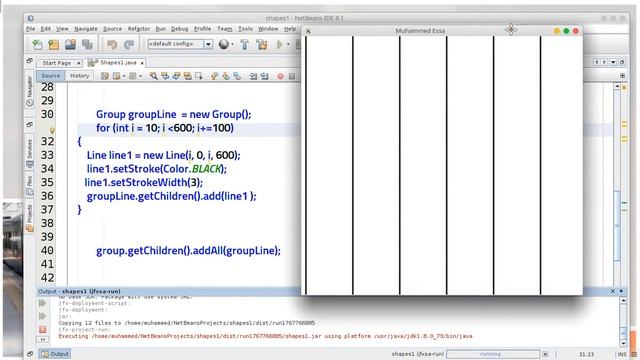Click the lightbulb hint on line 31
This screenshot has height=360, width=640.
[x=52, y=130]
